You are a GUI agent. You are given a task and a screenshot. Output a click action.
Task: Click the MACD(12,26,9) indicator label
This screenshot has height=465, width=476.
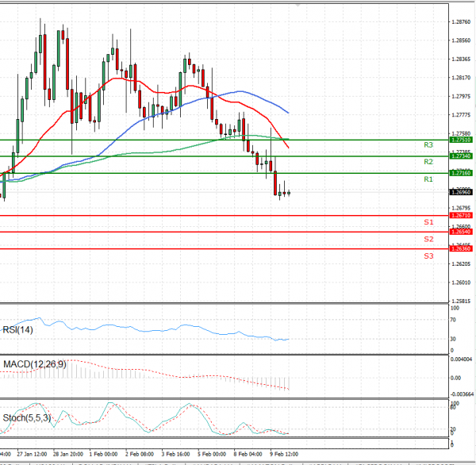point(35,364)
